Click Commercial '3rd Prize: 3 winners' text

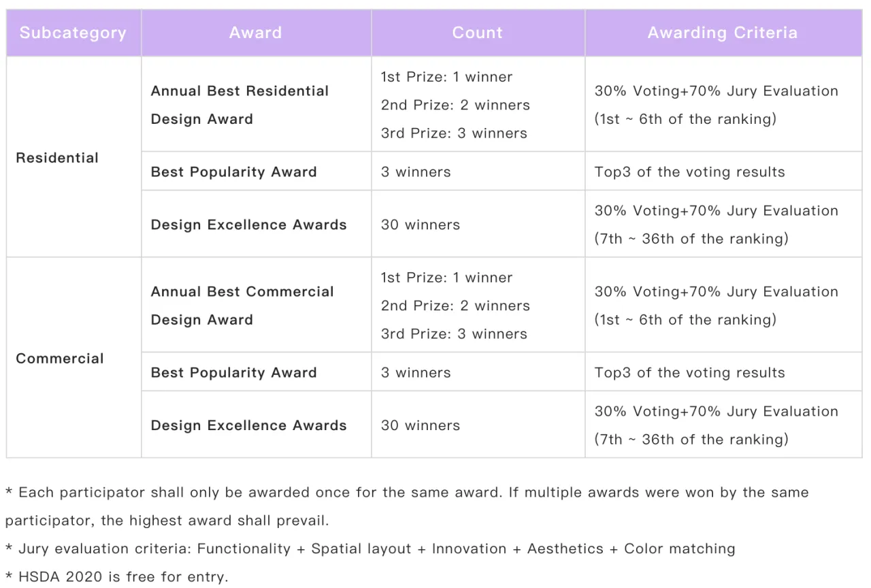[x=454, y=334]
